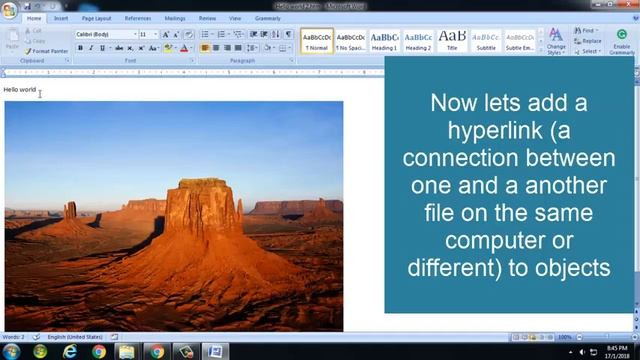Viewport: 640px width, 360px height.
Task: Toggle Bold formatting
Action: coord(80,48)
